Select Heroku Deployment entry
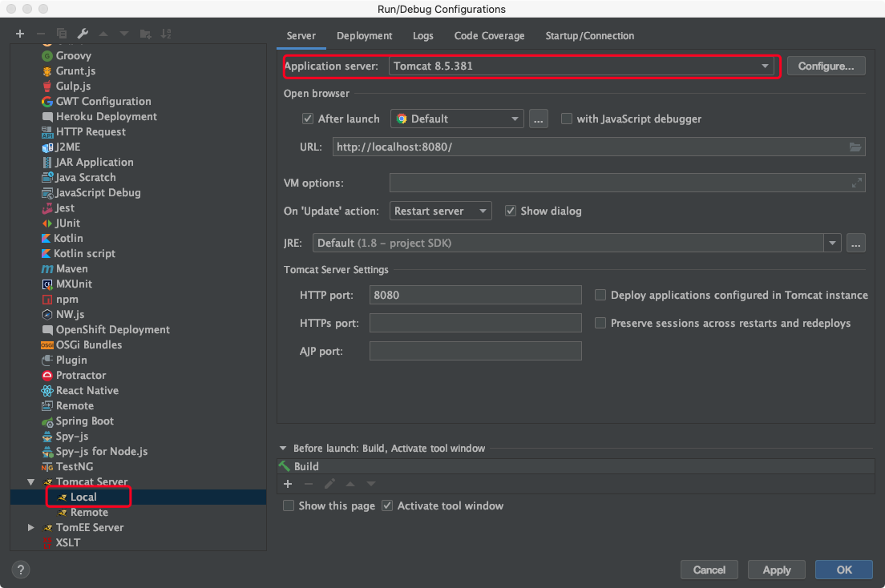885x588 pixels. [106, 117]
